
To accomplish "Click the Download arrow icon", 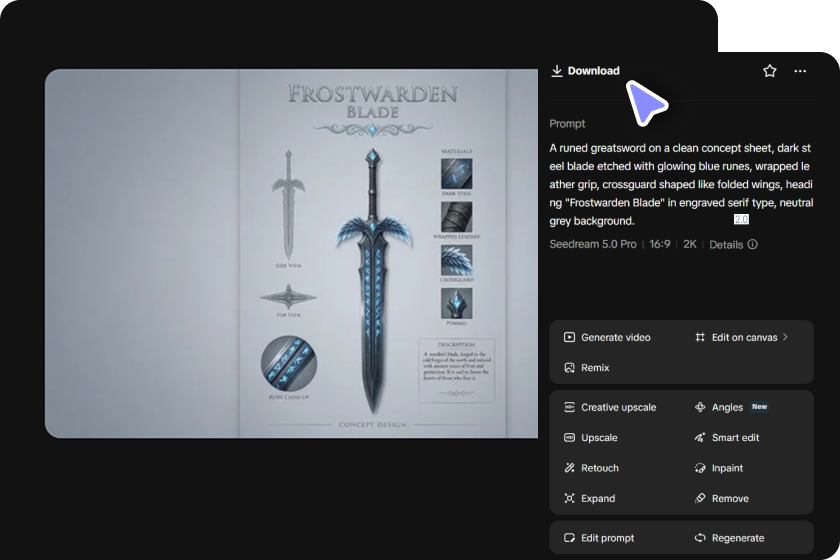I will pyautogui.click(x=557, y=71).
